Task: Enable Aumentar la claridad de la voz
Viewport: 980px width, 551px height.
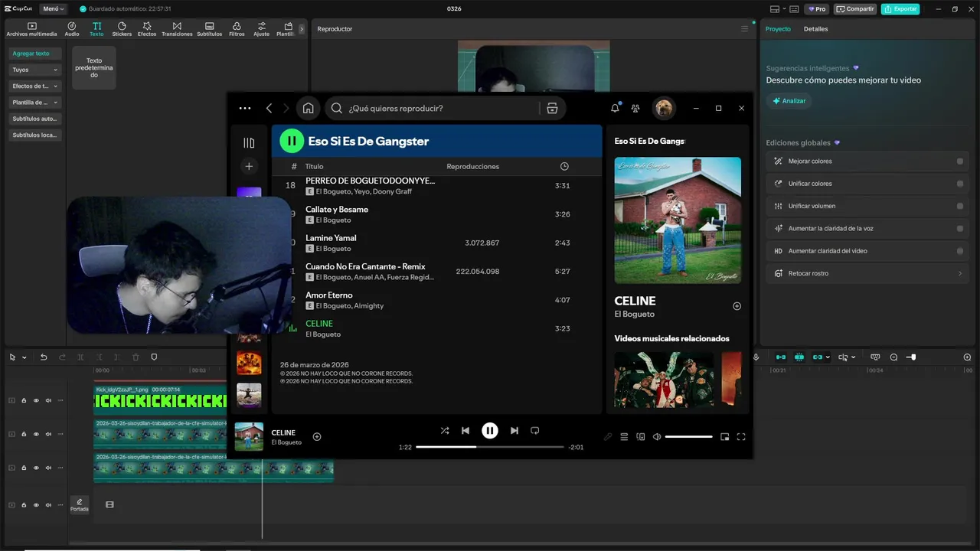Action: pyautogui.click(x=960, y=229)
